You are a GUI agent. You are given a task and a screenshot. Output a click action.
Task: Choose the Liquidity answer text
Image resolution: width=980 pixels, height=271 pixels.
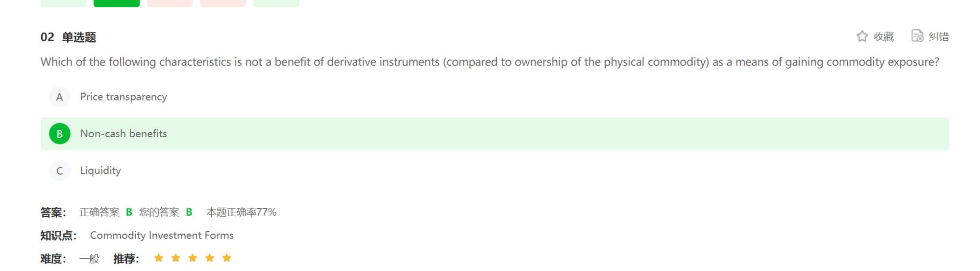tap(100, 171)
